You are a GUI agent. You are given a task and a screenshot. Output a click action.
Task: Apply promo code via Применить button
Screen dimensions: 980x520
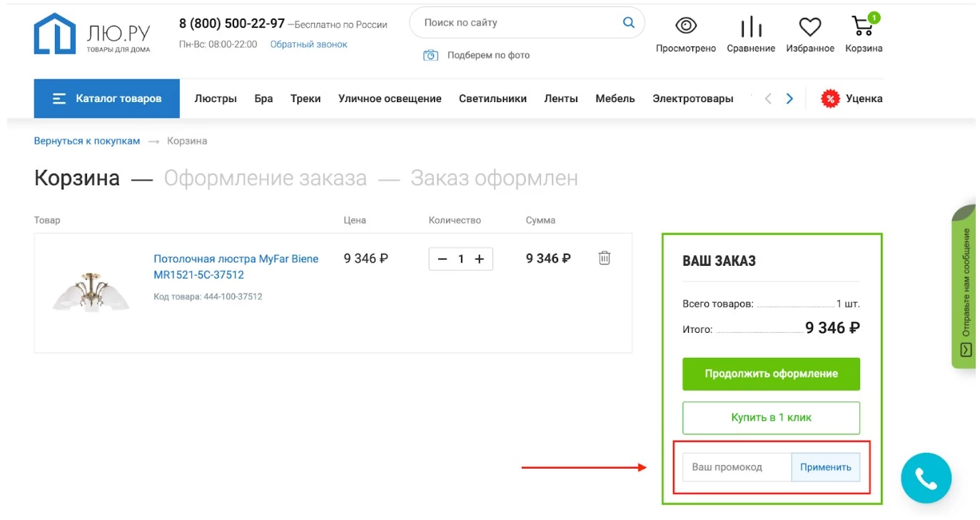pos(826,466)
